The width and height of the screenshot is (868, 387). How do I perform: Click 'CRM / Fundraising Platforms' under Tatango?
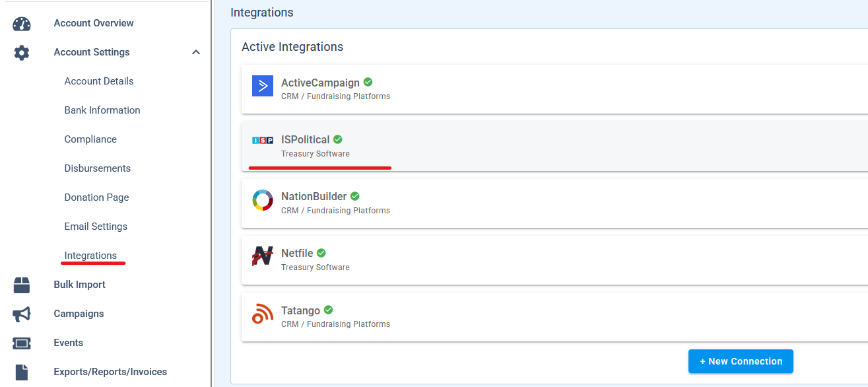[335, 324]
